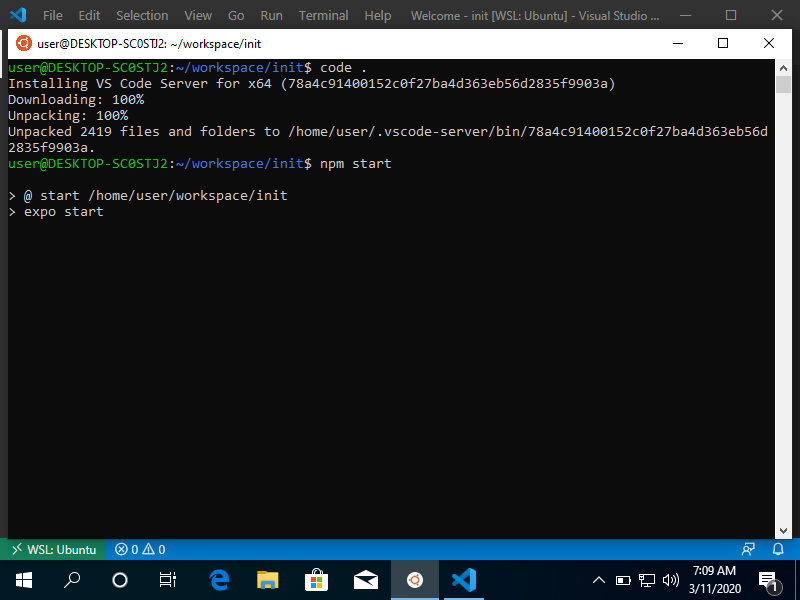800x600 pixels.
Task: Open the errors and warnings status entry
Action: [140, 549]
